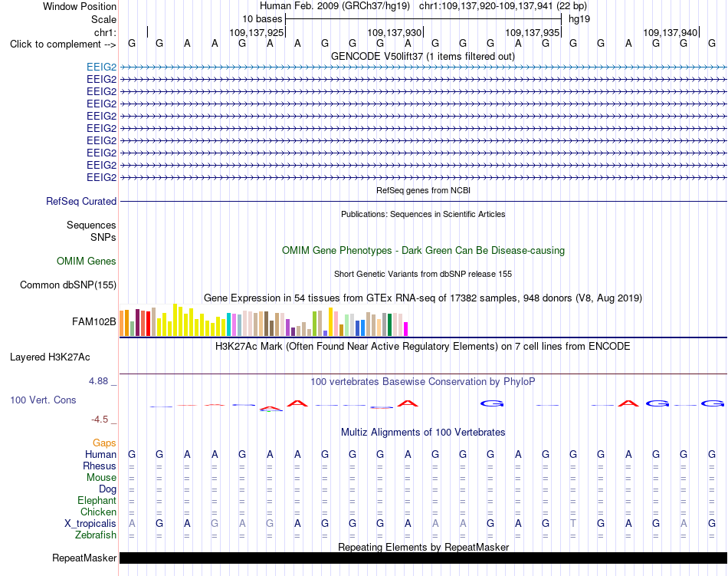The image size is (728, 576).
Task: Open the GENCODE V50lift37 track title
Action: coord(423,57)
